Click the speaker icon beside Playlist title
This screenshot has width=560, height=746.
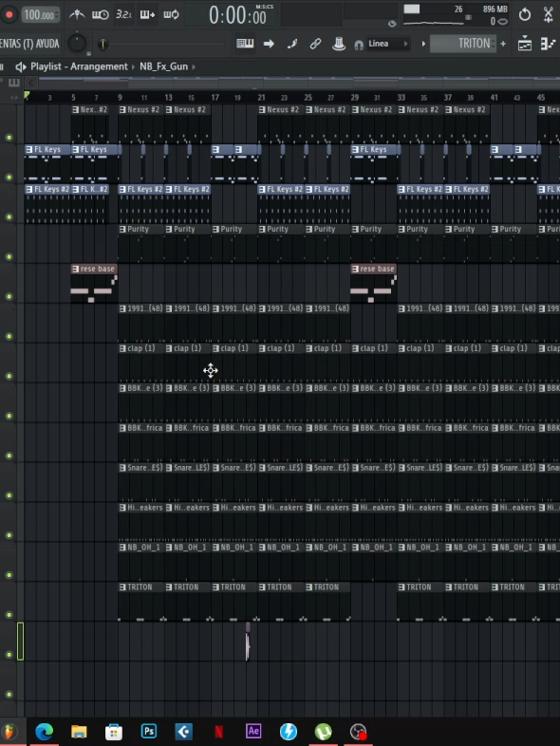pyautogui.click(x=21, y=66)
